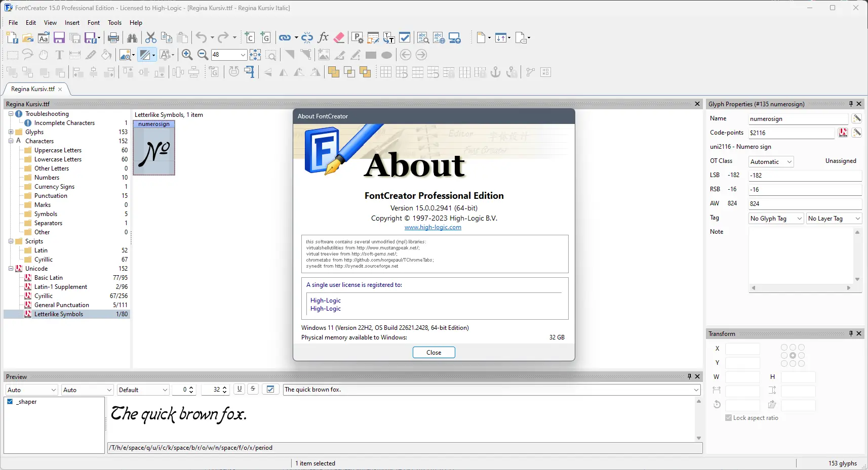Visit the www.high-logic.com link
Viewport: 868px width, 470px height.
click(x=433, y=227)
